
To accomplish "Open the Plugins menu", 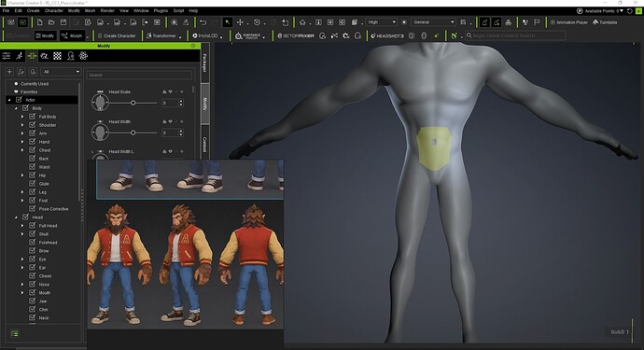I will pos(161,10).
